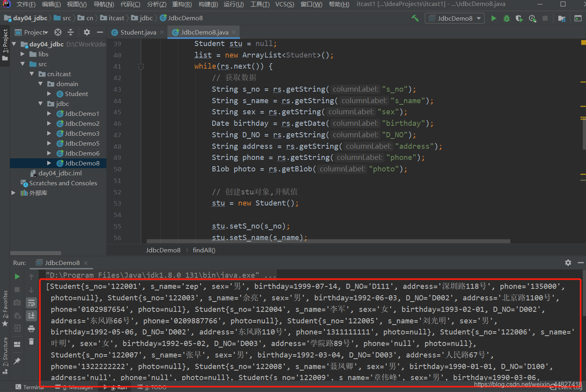Pin the Run tab with the pin icon
Viewport: 586px width, 392px height.
[17, 361]
